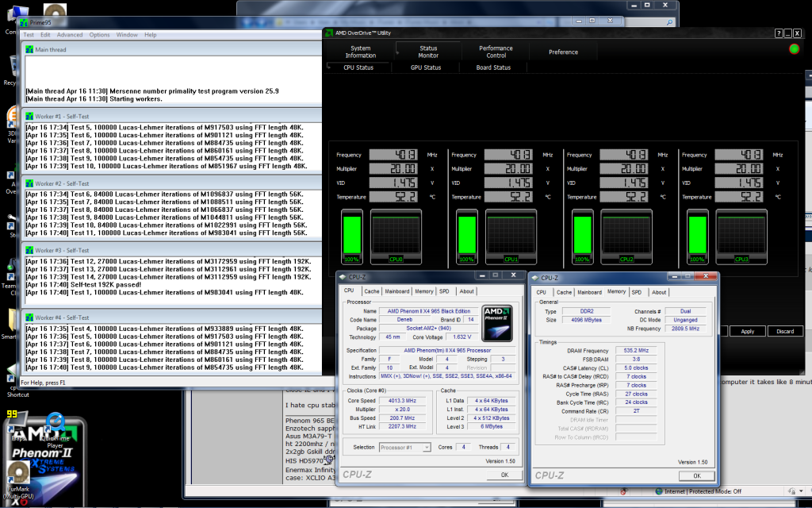Open the Options menu in Prime95
The width and height of the screenshot is (812, 508).
pyautogui.click(x=99, y=35)
